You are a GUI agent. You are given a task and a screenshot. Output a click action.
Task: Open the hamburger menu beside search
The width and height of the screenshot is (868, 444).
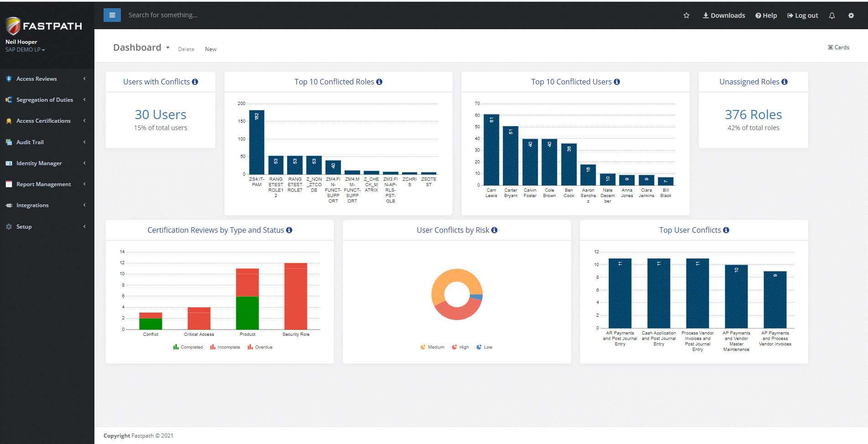coord(112,15)
